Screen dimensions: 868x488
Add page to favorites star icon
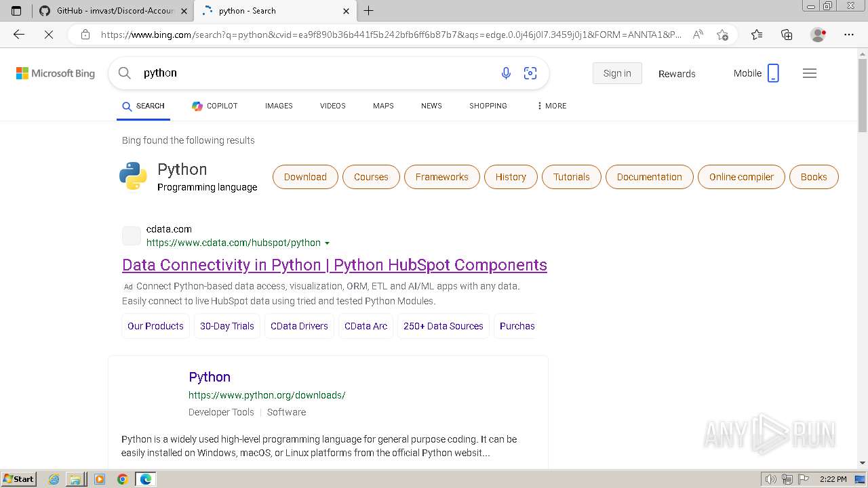point(722,35)
